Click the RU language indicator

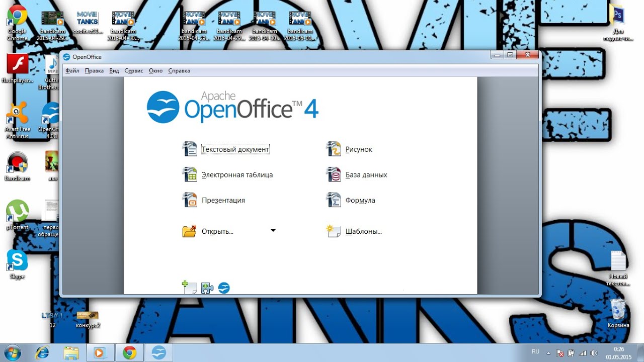535,351
